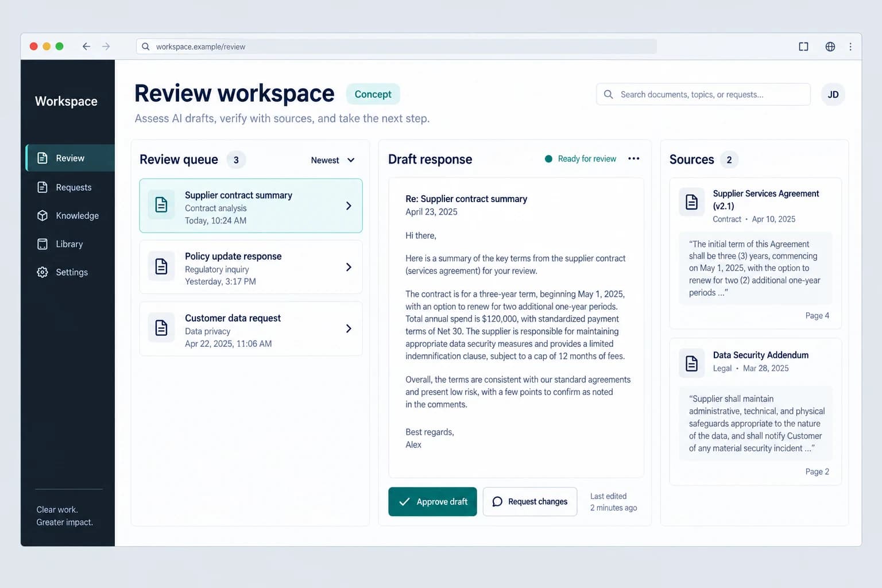Click the checkmark icon on Approve draft

405,501
